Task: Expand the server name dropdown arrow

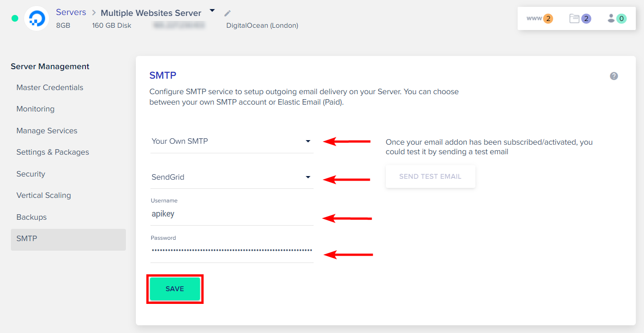Action: (212, 11)
